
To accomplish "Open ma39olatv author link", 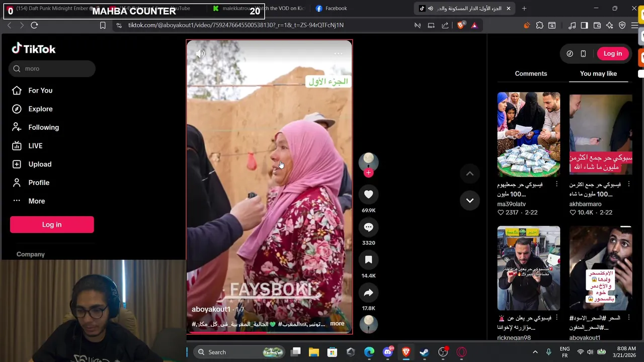I will click(x=511, y=204).
